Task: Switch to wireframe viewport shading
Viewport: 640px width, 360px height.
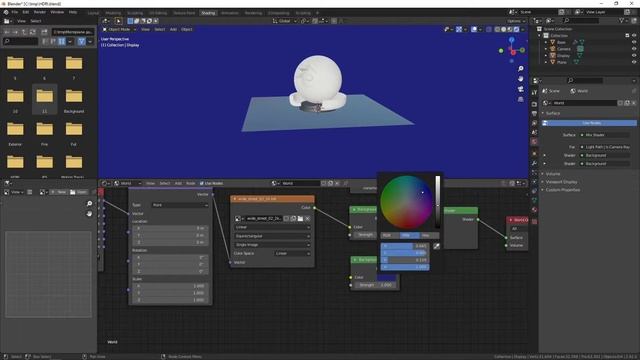Action: click(497, 29)
